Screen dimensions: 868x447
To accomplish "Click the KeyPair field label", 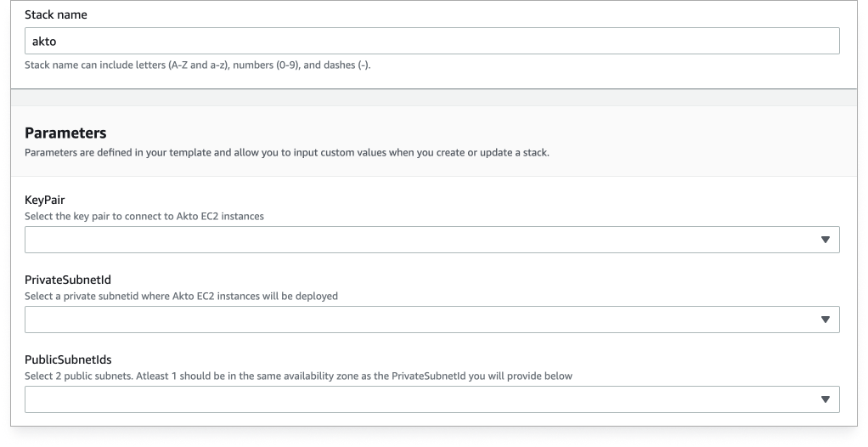I will tap(44, 200).
